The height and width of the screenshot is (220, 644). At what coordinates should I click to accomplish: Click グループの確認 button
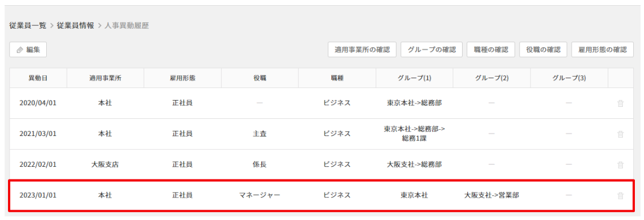click(x=432, y=50)
